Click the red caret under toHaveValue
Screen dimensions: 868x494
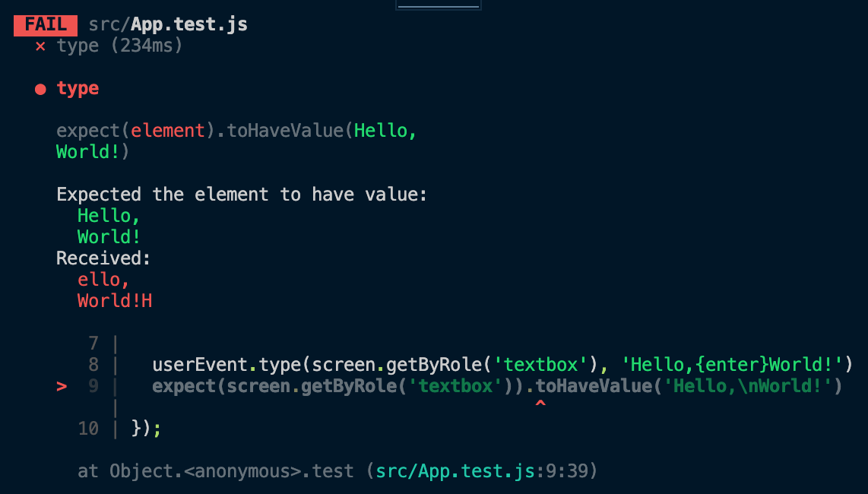point(540,404)
